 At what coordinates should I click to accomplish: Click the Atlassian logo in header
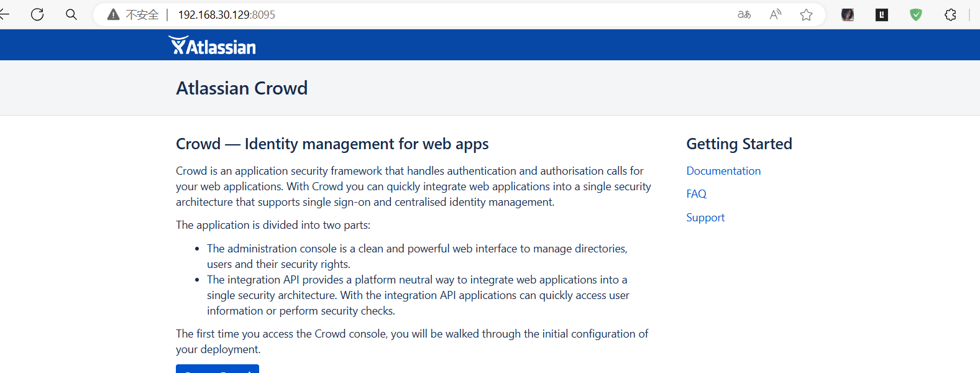coord(212,45)
